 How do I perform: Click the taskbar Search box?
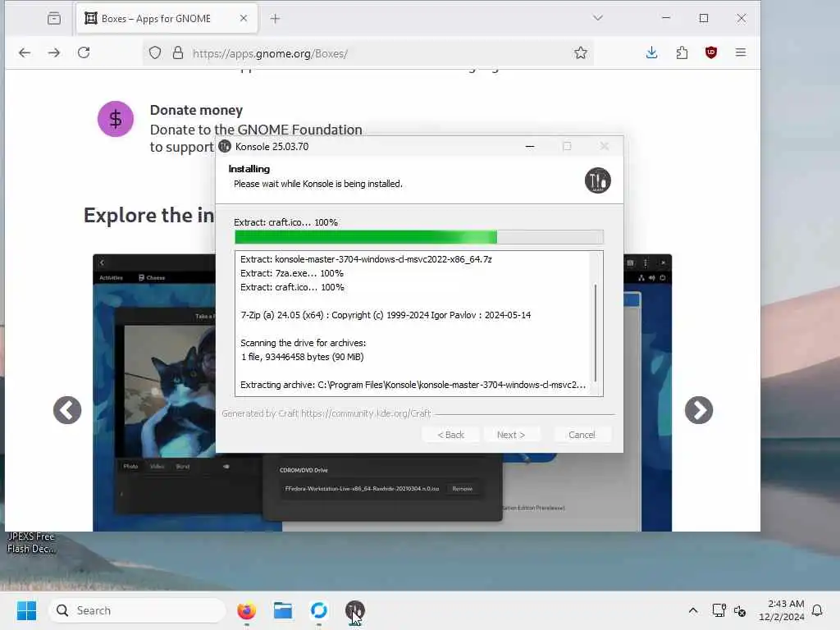click(137, 610)
